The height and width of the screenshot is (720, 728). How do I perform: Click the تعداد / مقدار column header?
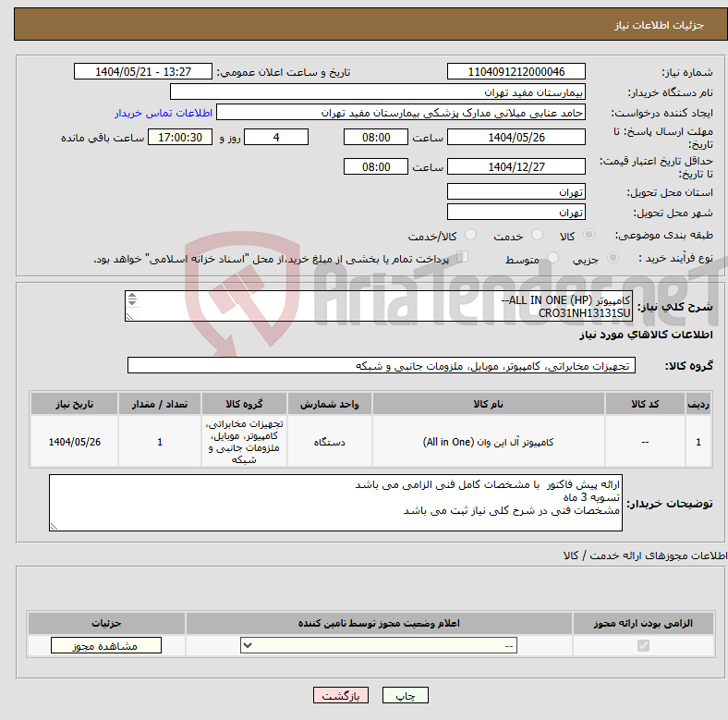tap(160, 404)
